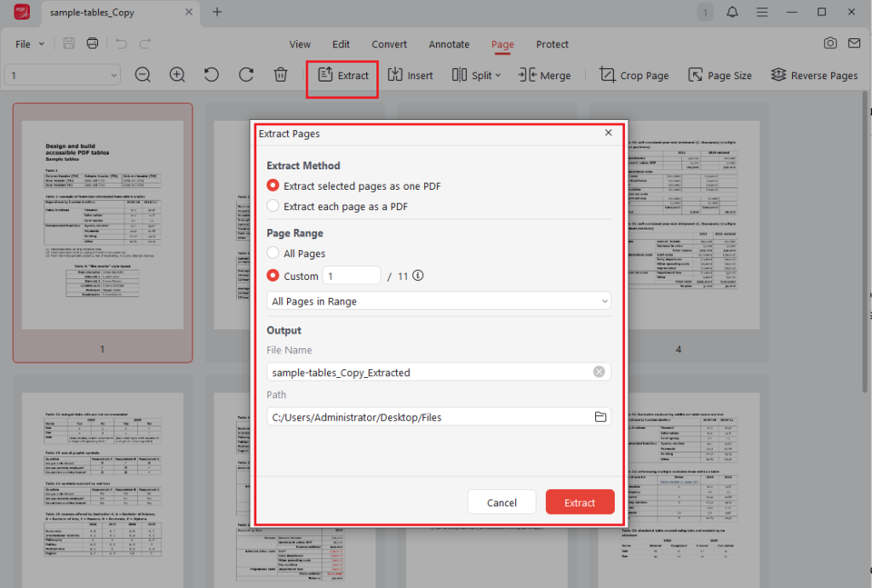872x588 pixels.
Task: Select page 4 thumbnail
Action: [x=679, y=232]
